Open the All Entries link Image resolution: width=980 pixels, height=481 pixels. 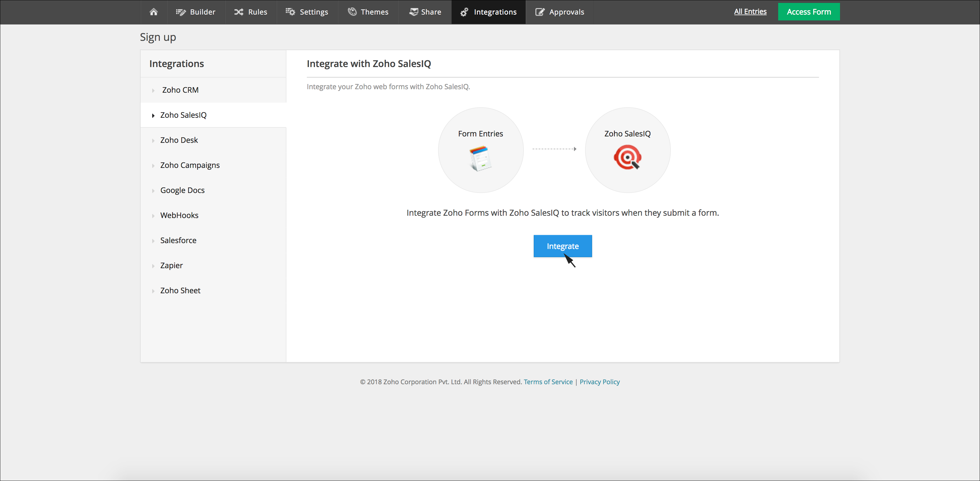tap(750, 12)
